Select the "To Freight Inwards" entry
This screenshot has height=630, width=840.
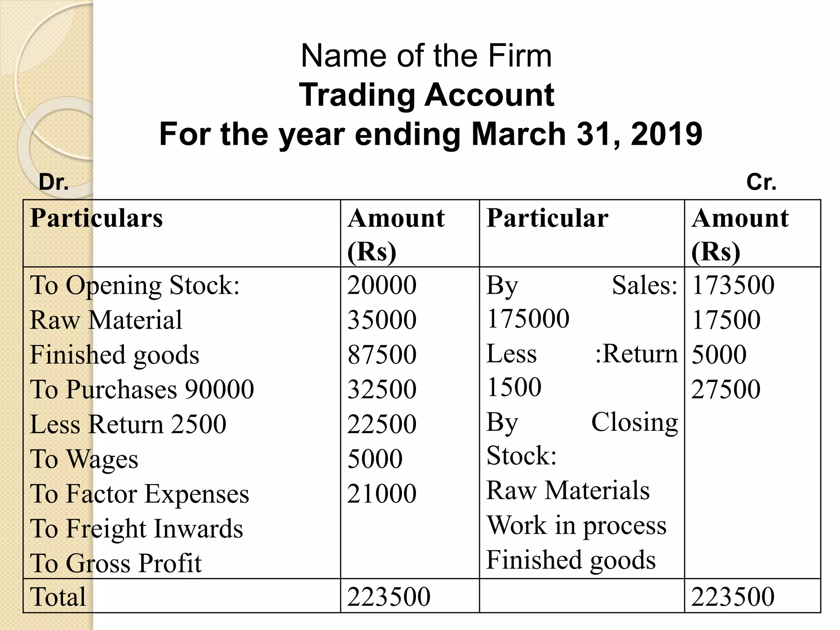tap(137, 528)
